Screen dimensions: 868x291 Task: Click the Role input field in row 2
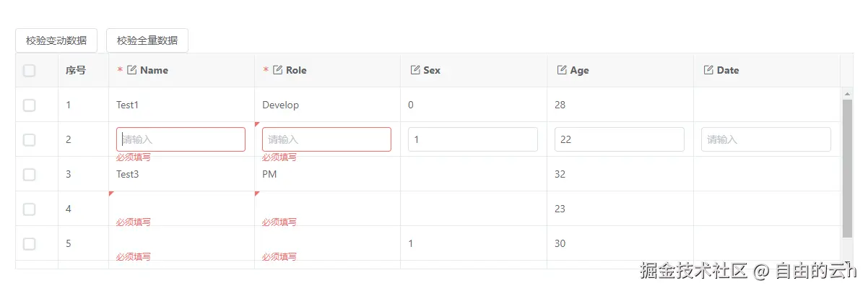[x=326, y=139]
